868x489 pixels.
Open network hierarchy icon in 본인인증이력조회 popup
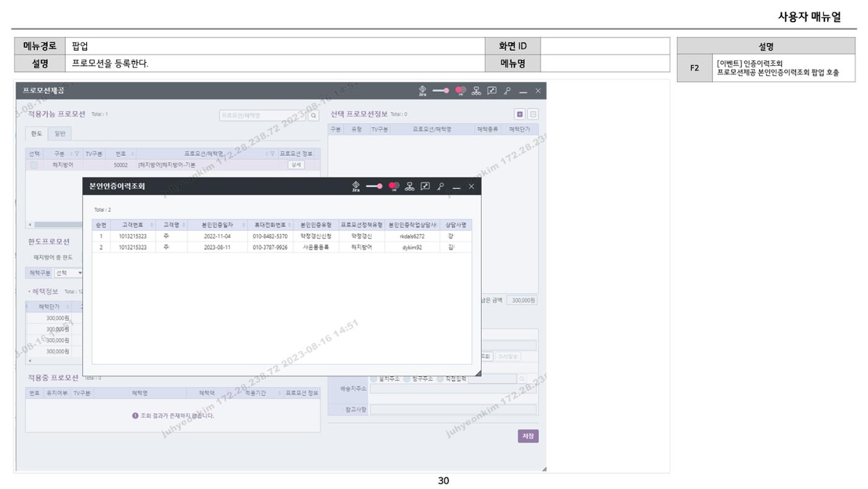coord(410,187)
